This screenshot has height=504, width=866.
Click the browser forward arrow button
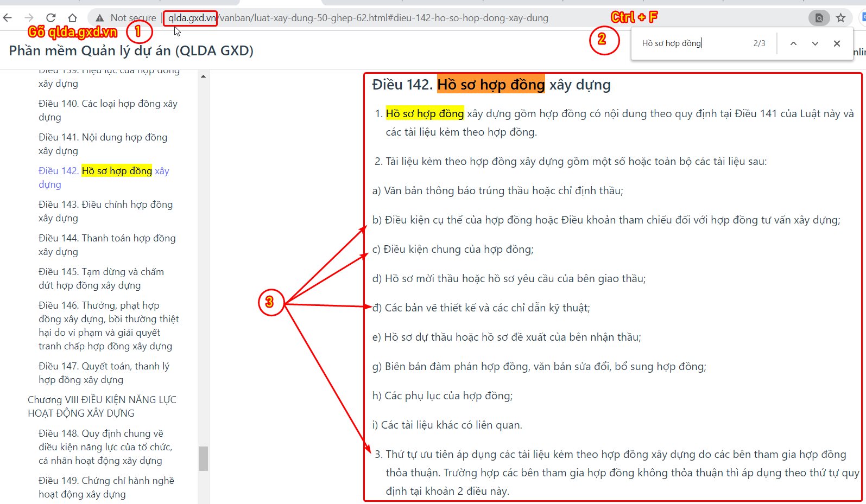pyautogui.click(x=29, y=18)
